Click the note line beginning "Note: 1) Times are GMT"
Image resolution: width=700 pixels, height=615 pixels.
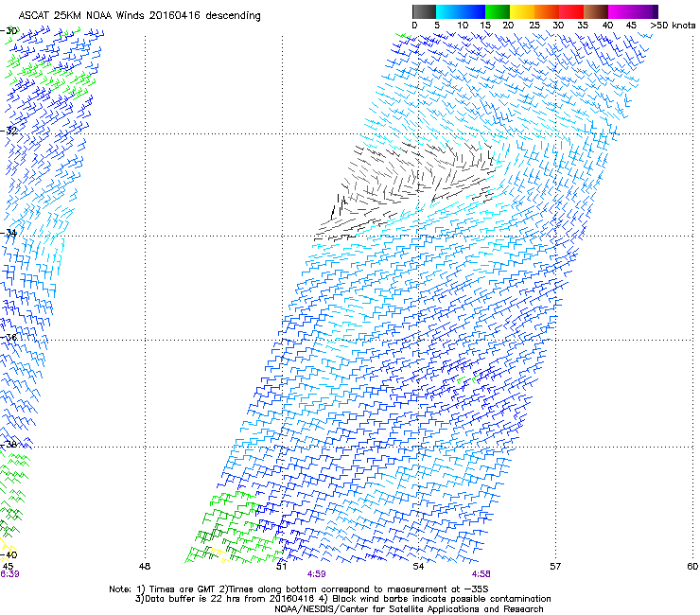(x=299, y=589)
